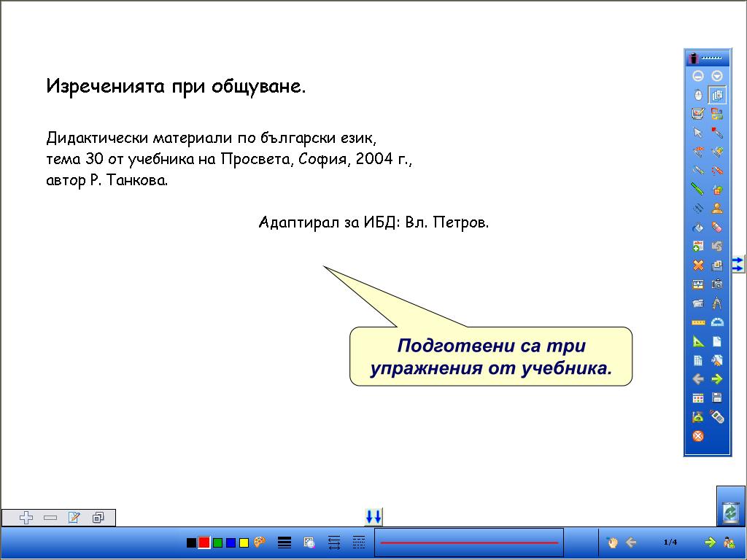The image size is (747, 560).
Task: Add a new blank page icon
Action: [717, 341]
